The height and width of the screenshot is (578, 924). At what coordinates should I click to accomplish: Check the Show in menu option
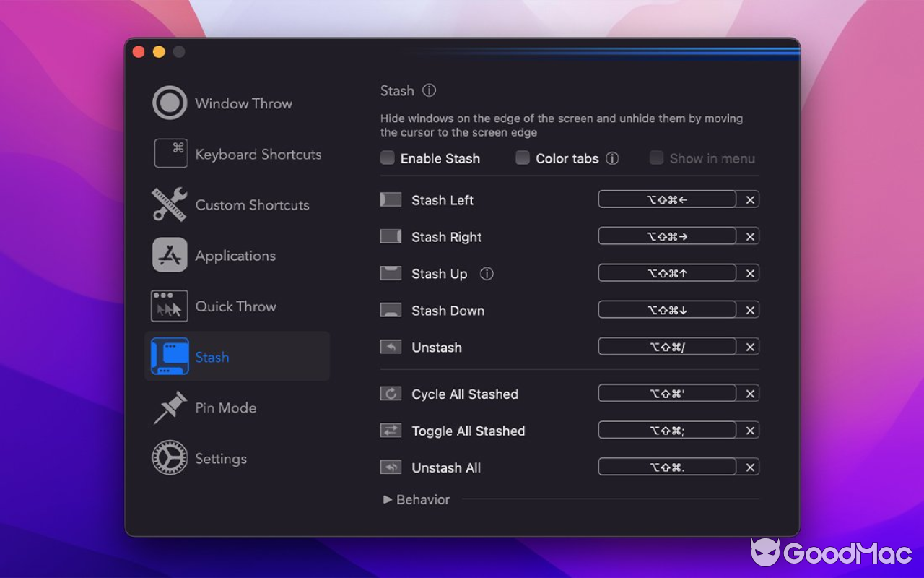click(x=656, y=158)
